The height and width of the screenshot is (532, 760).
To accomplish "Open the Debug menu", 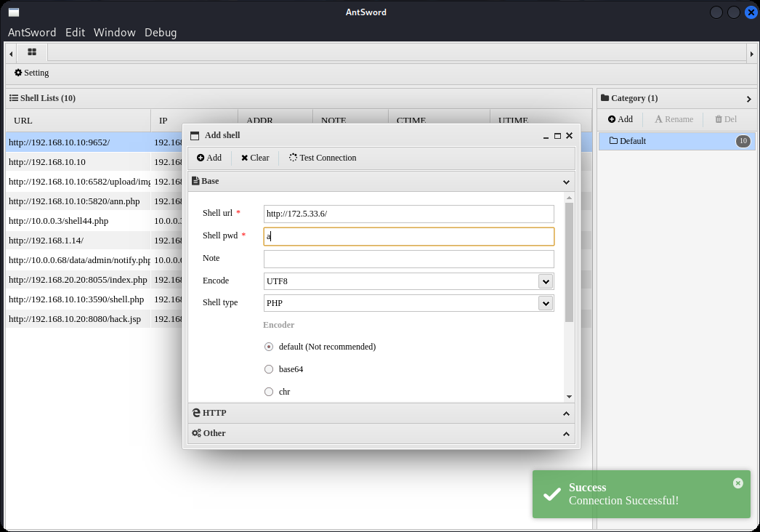I will [x=161, y=32].
